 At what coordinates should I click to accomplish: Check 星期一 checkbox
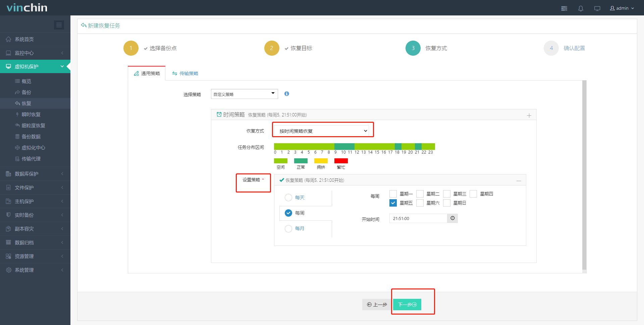[393, 194]
